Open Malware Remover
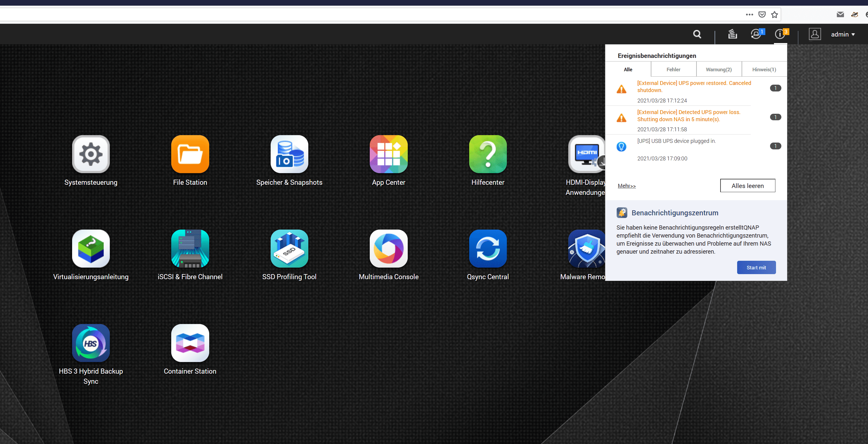 587,249
